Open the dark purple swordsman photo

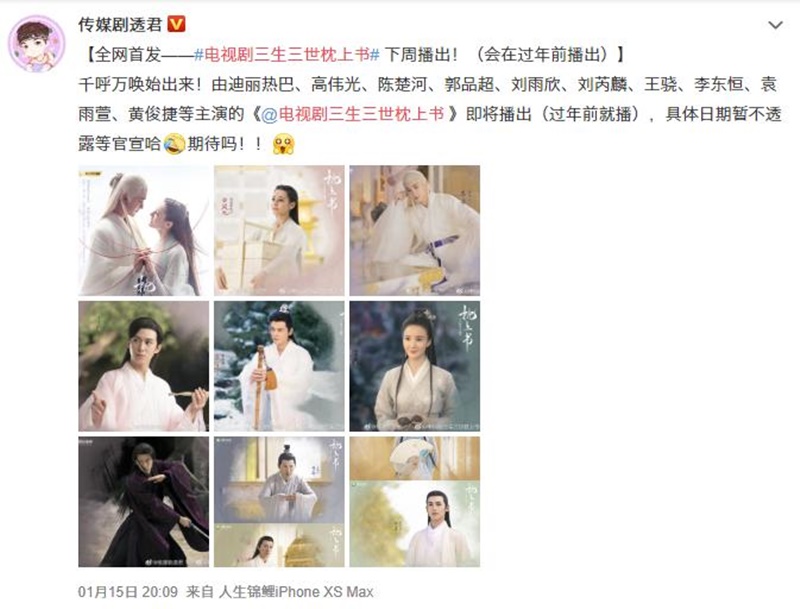144,502
